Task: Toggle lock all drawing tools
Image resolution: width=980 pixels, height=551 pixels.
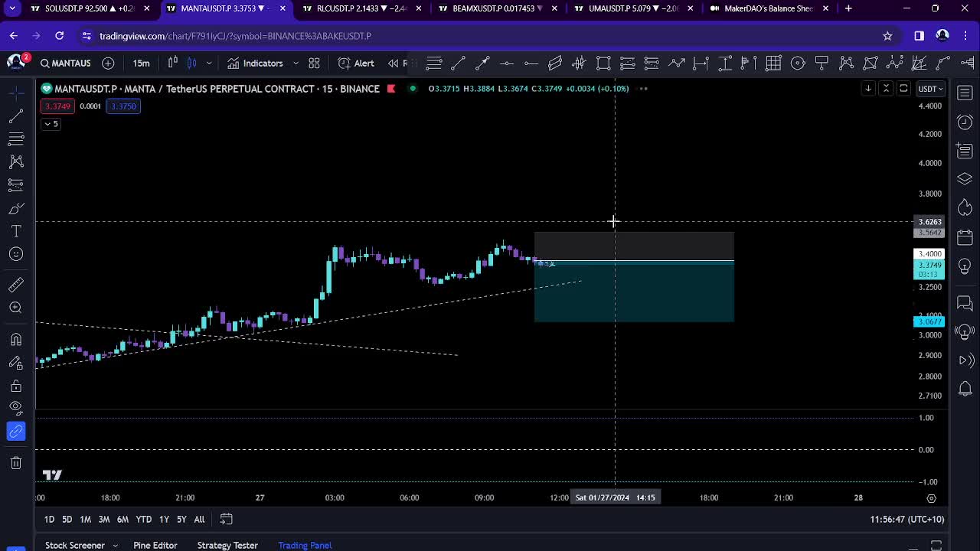Action: 16,386
